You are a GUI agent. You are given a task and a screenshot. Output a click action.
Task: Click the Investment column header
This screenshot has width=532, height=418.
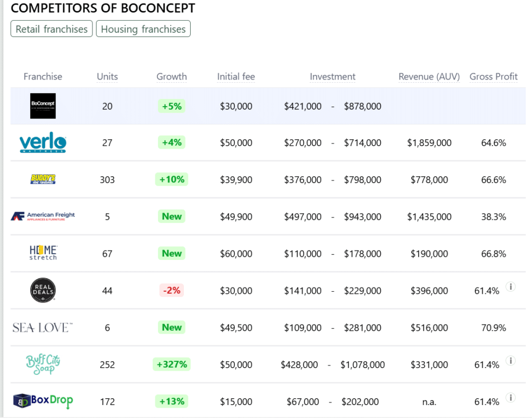pyautogui.click(x=332, y=77)
